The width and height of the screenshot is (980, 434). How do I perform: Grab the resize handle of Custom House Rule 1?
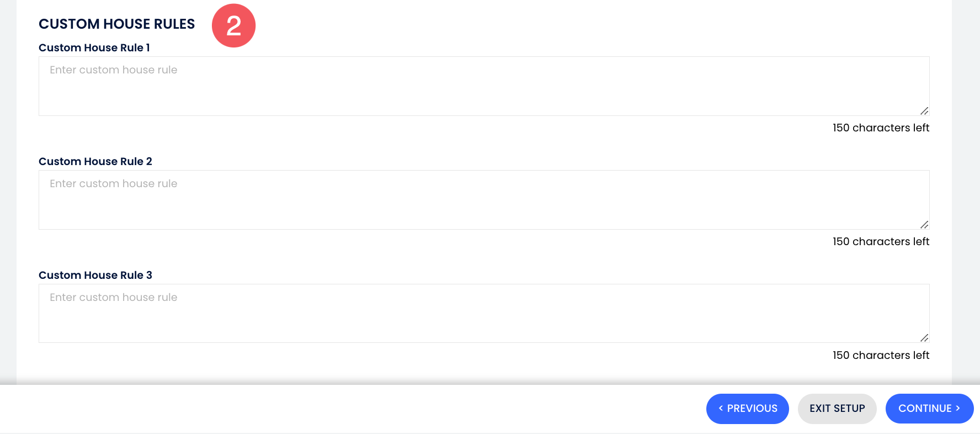(x=924, y=111)
